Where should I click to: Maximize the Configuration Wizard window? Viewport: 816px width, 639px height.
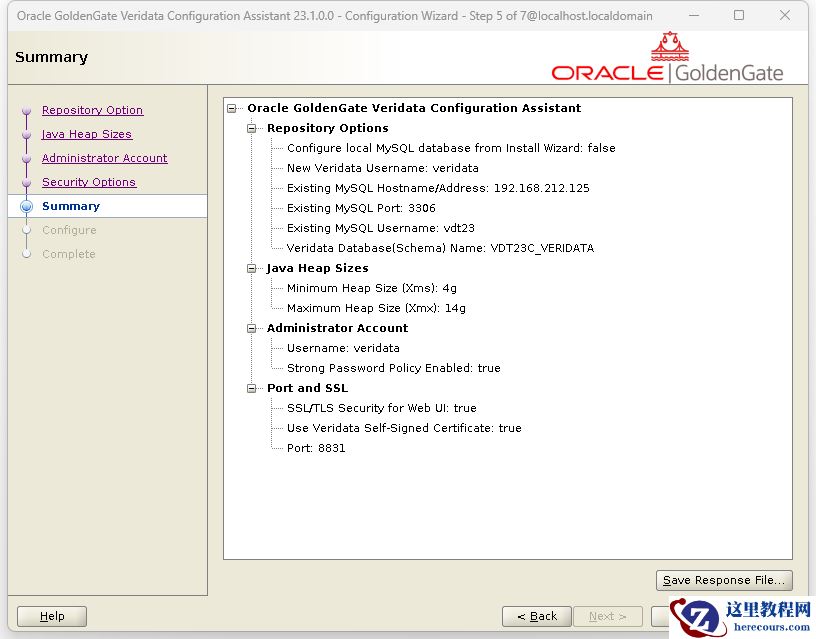tap(739, 16)
